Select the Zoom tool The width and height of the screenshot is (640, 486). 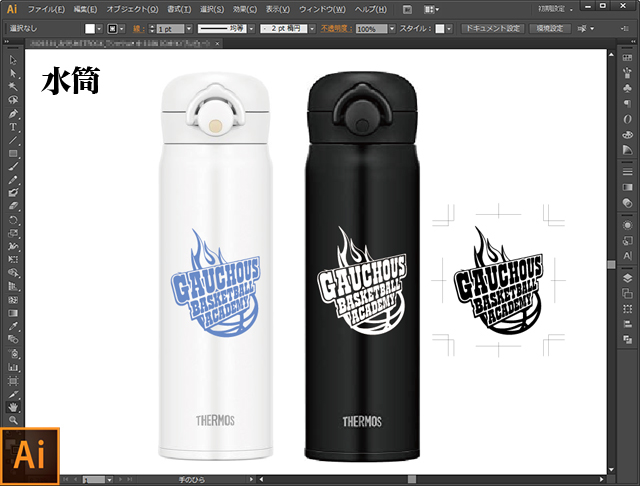(x=13, y=420)
